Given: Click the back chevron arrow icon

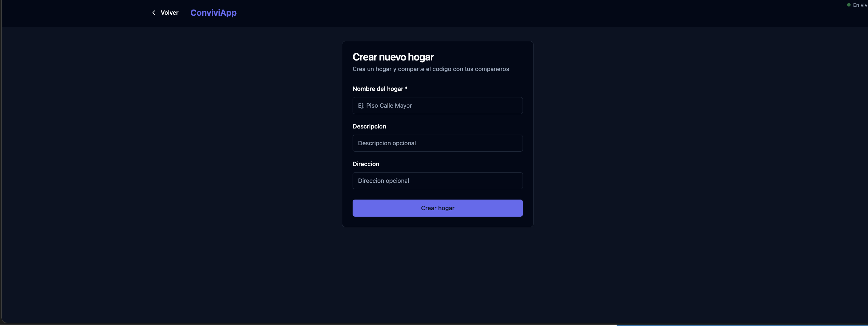Looking at the screenshot, I should (x=154, y=13).
